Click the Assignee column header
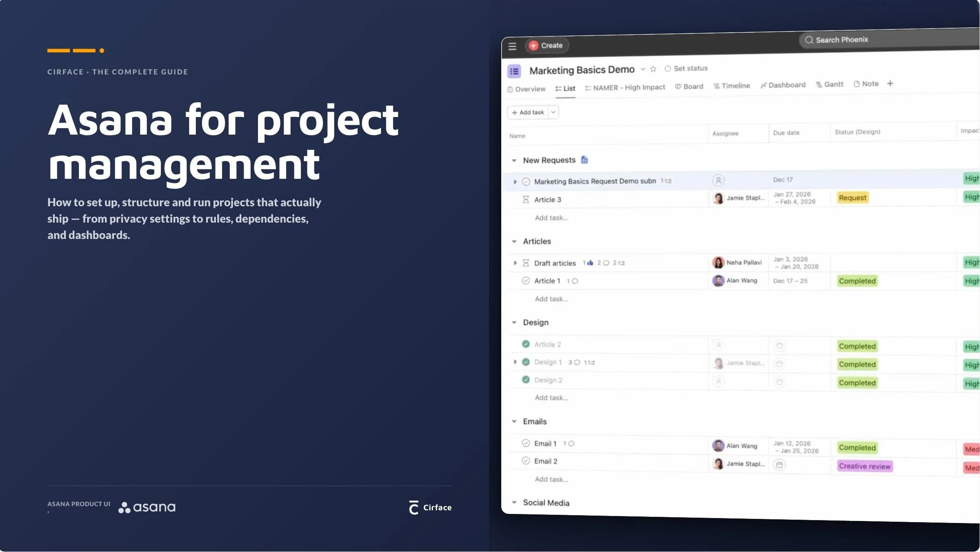 (725, 133)
